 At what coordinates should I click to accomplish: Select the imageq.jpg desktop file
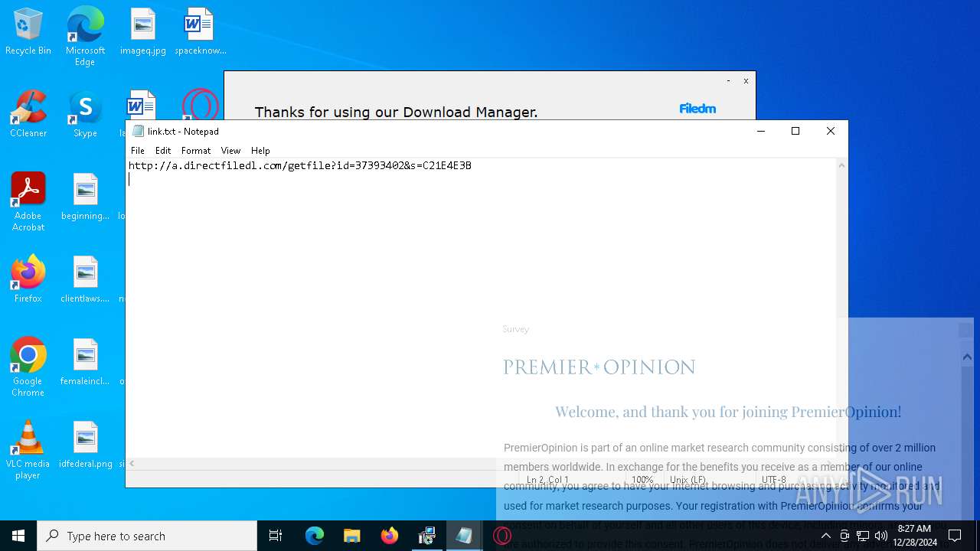coord(143,32)
